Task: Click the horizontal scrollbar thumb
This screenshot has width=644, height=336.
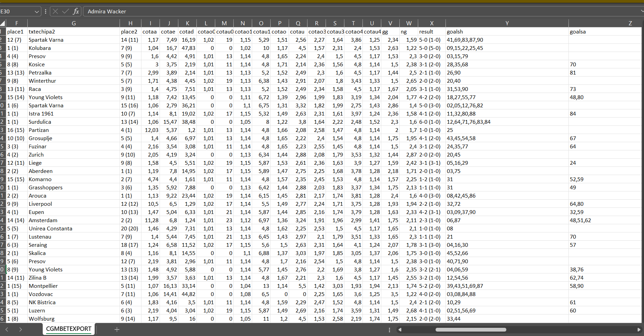Action: pos(471,330)
